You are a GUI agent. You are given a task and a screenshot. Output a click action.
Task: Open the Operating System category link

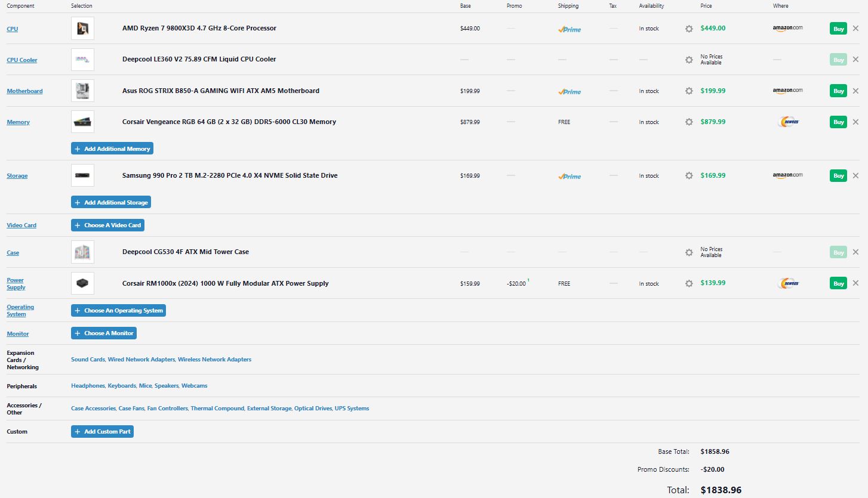tap(20, 310)
